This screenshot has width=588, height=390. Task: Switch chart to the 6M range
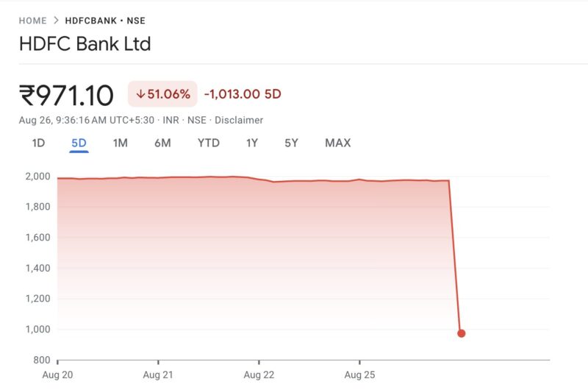click(162, 143)
